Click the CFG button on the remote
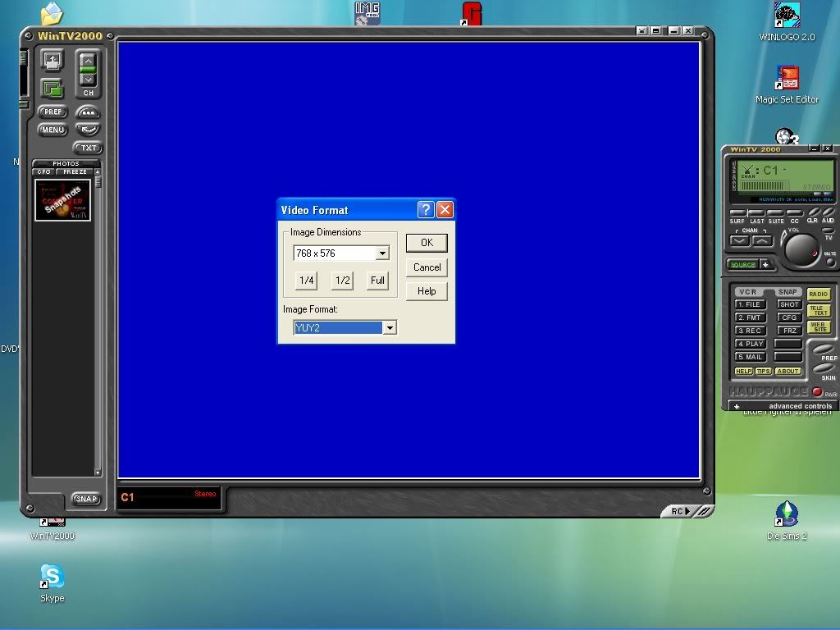 click(789, 317)
